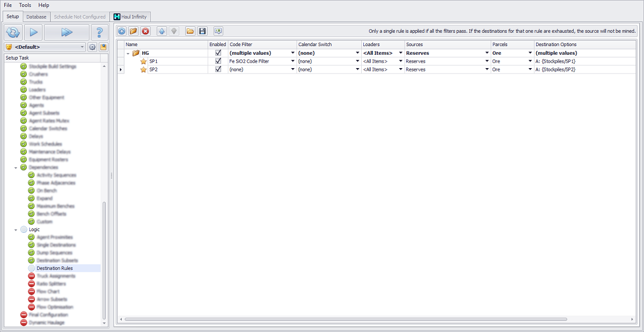Collapse the HG folder row
This screenshot has width=644, height=332.
128,53
